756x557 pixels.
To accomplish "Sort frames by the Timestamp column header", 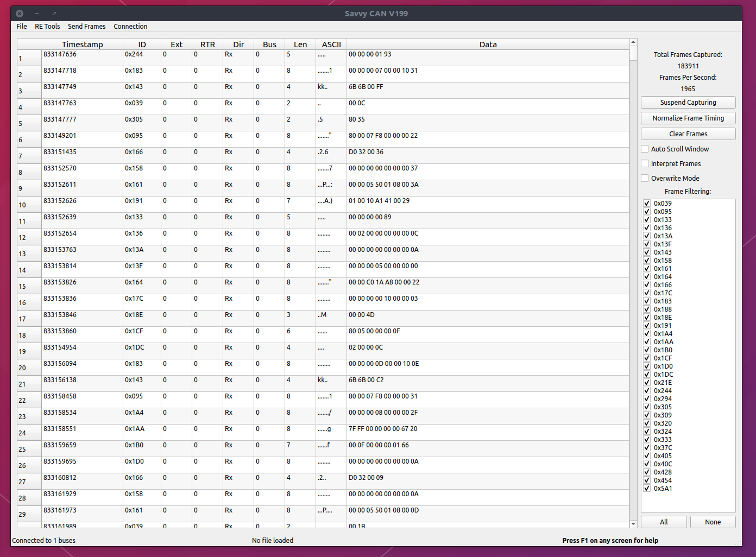I will coord(83,44).
